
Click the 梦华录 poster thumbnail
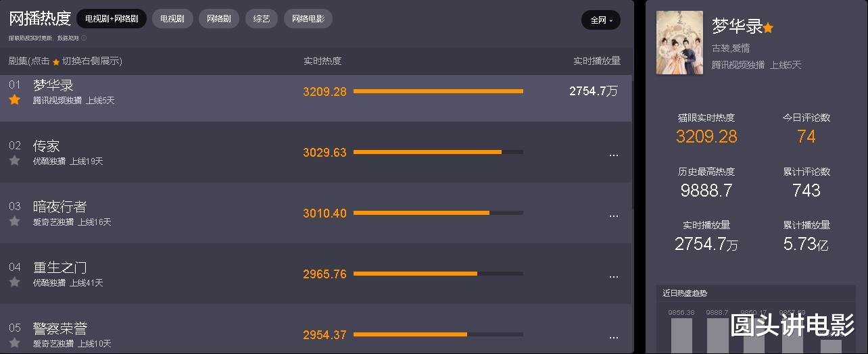pos(679,43)
